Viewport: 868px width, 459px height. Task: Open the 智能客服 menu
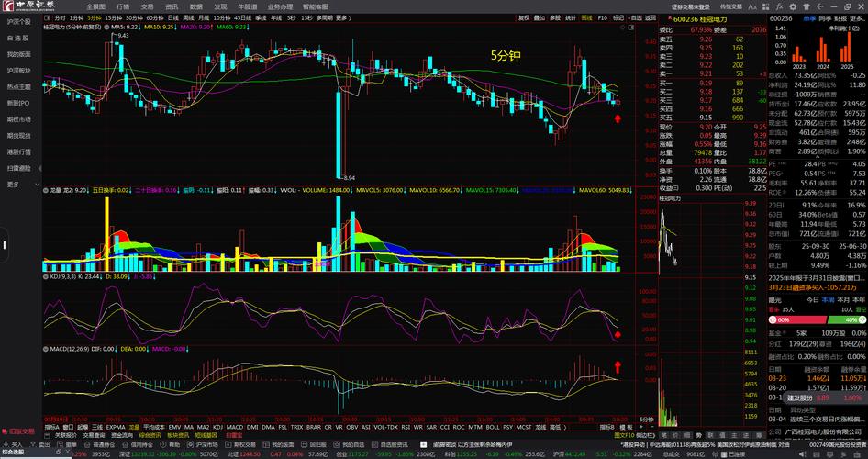(315, 6)
